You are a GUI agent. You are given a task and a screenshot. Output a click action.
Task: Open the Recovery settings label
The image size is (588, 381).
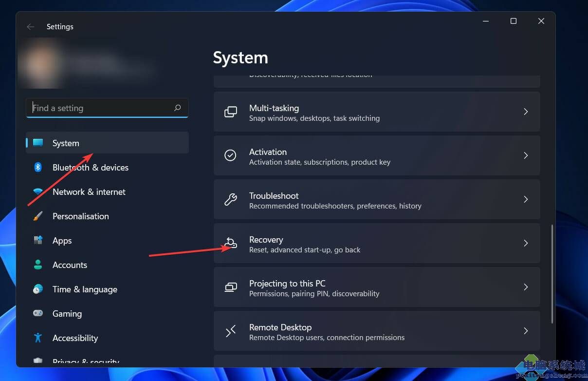click(266, 240)
